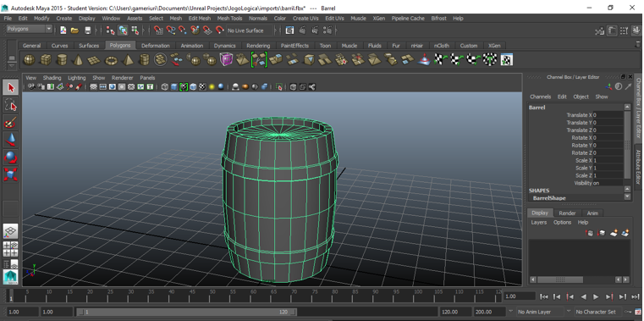Viewport: 644px width, 321px height.
Task: Toggle snap to curves magnet
Action: pos(171,30)
